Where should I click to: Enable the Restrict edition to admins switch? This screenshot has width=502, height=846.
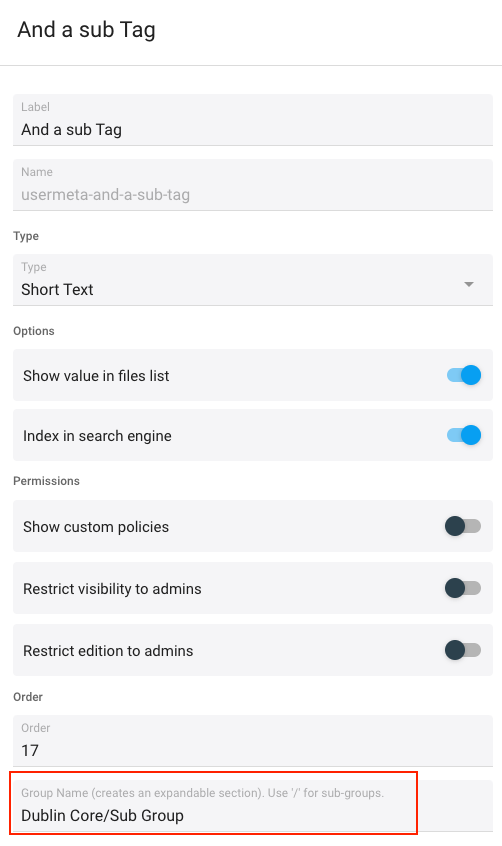[463, 650]
